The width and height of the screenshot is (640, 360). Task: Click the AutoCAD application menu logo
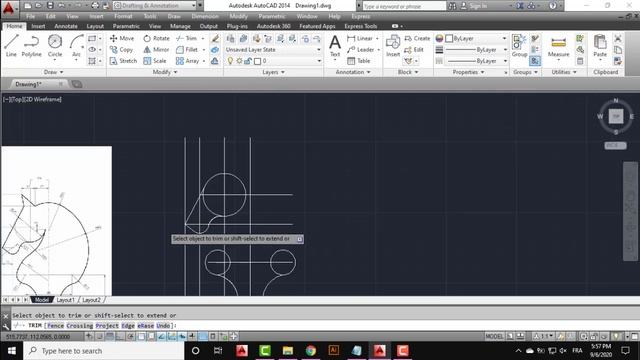point(9,8)
